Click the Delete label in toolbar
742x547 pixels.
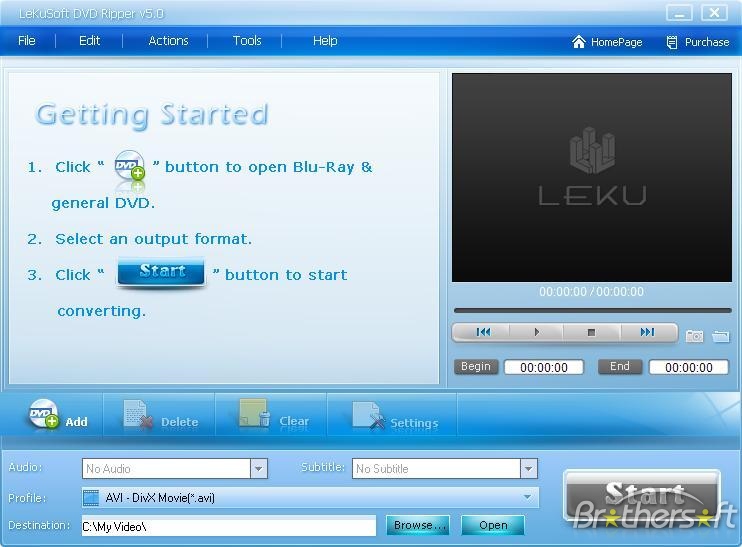pos(179,422)
